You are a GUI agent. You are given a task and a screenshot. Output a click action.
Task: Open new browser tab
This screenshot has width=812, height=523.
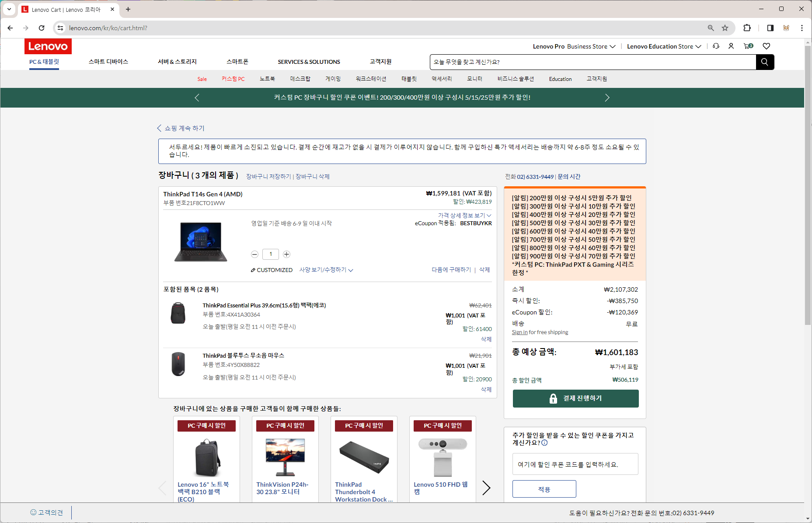[128, 9]
